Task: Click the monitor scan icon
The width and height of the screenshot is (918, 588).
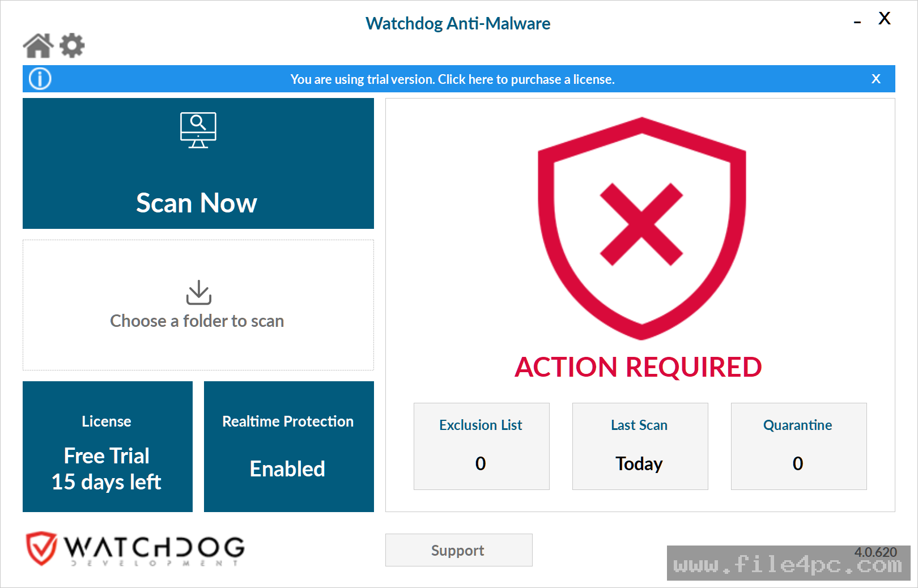Action: (198, 130)
